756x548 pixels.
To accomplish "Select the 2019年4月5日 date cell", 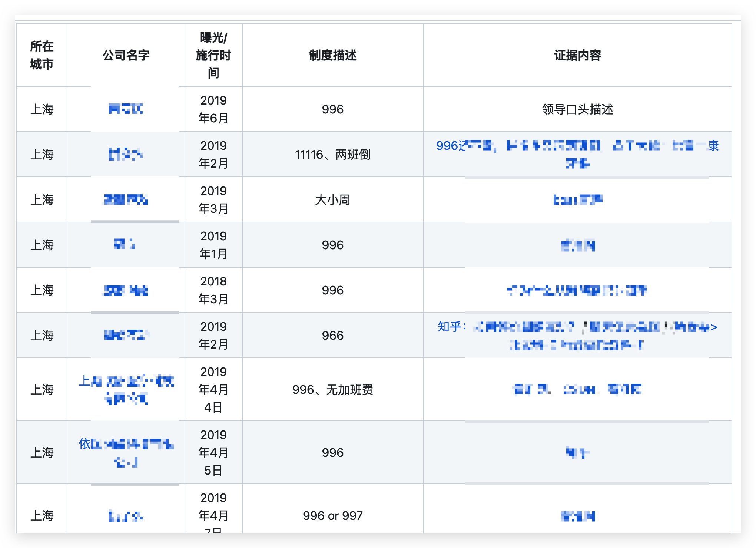I will point(213,452).
